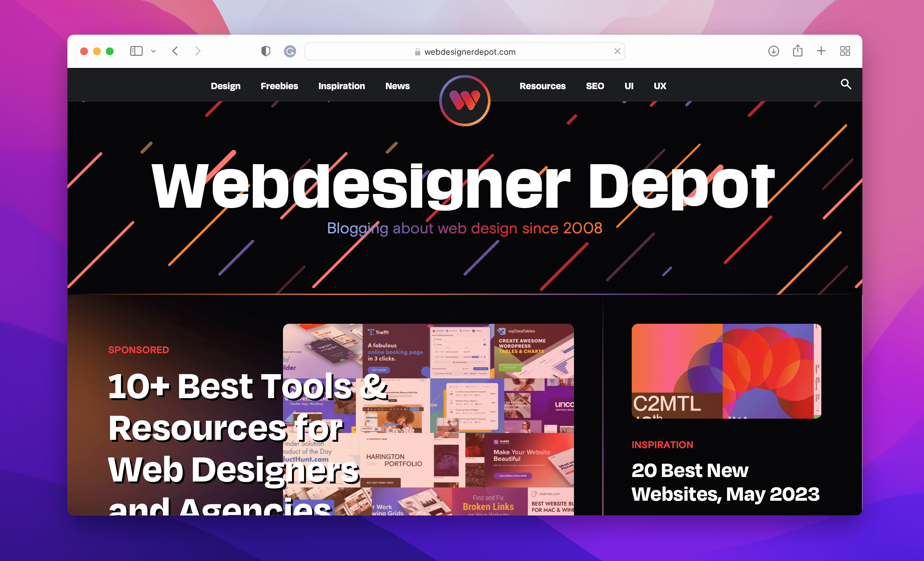Click the browser download icon
This screenshot has height=561, width=924.
click(x=774, y=51)
